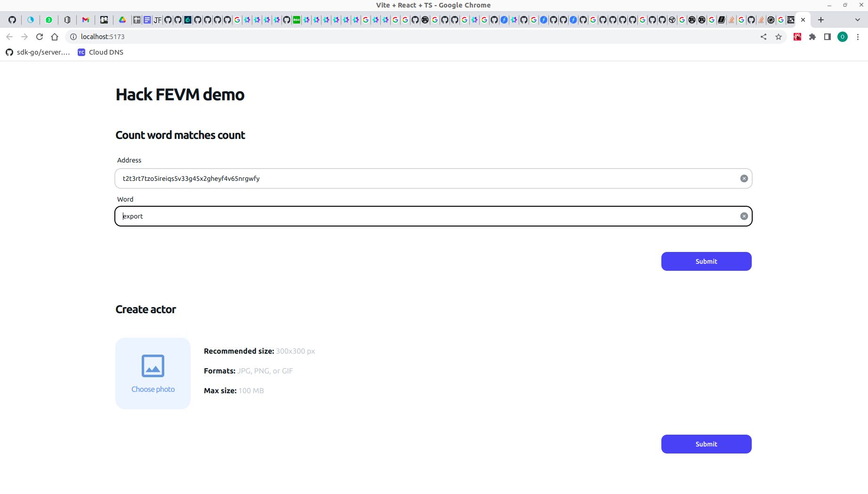Click the 'Recommended size:' label
Viewport: 868px width, 494px height.
pyautogui.click(x=239, y=351)
